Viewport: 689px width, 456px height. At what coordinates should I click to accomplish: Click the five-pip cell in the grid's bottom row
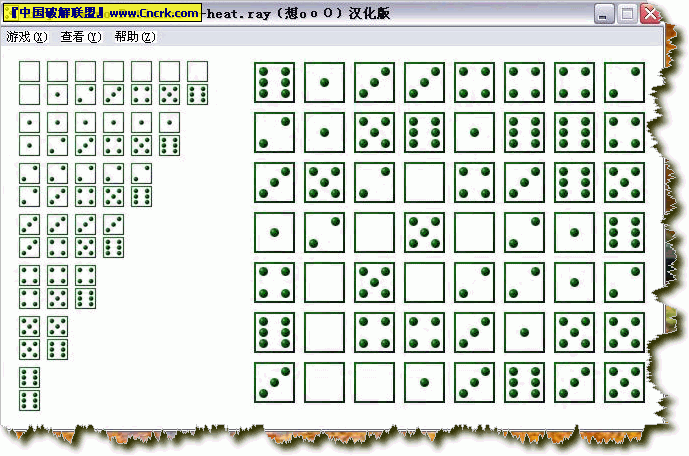click(x=624, y=383)
